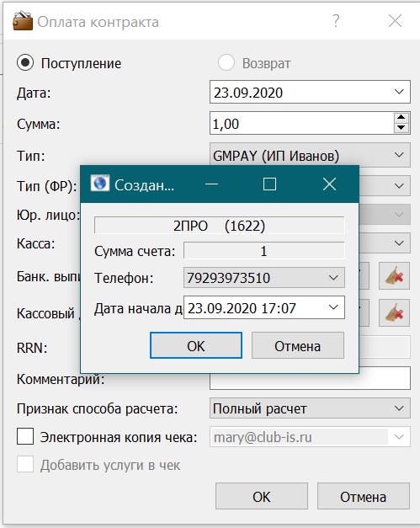Click the RRN: label
Screen dimensions: 420x528
point(32,348)
